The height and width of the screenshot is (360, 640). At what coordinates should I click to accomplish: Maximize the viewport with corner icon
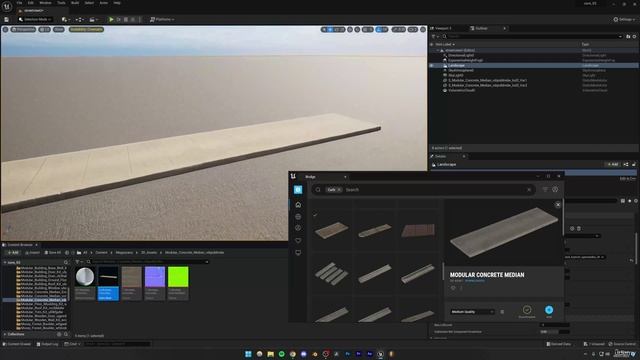tap(423, 29)
